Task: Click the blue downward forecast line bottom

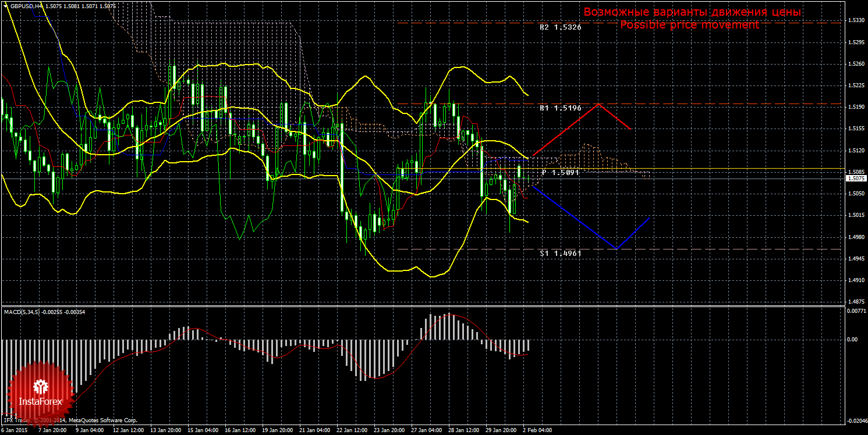Action: [x=617, y=248]
